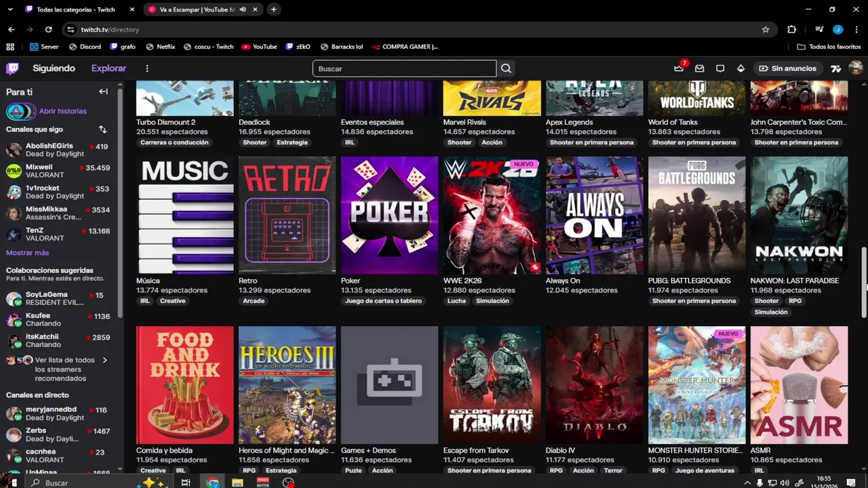This screenshot has height=488, width=868.
Task: Go to the Explorar tab
Action: coord(109,68)
